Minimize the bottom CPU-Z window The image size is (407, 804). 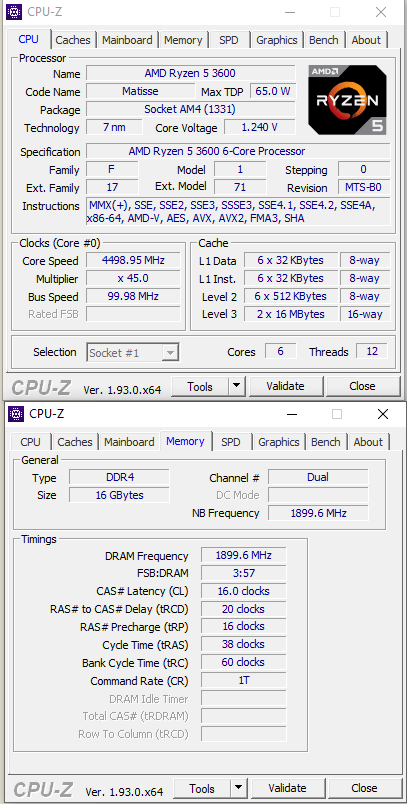pos(292,414)
